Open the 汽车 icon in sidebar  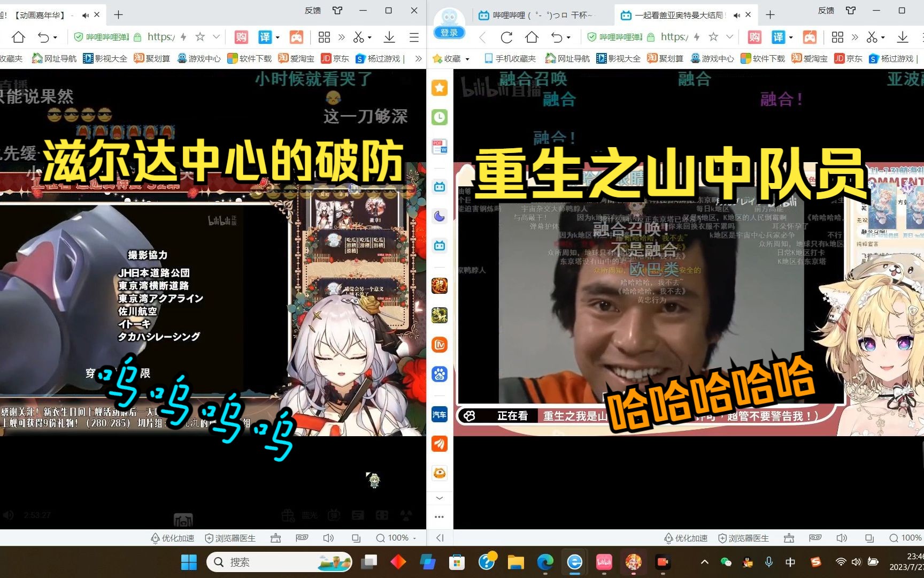tap(440, 414)
